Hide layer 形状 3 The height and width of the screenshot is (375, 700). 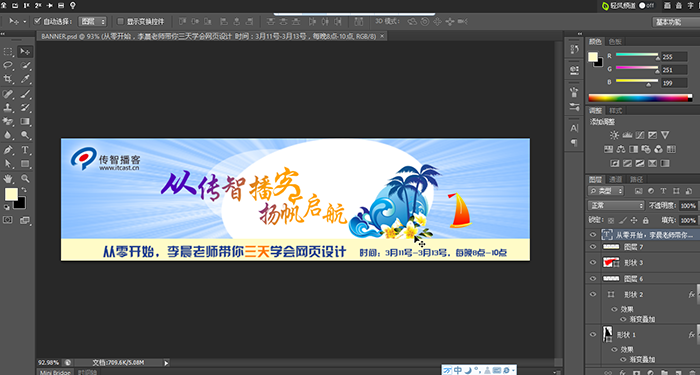pos(593,262)
